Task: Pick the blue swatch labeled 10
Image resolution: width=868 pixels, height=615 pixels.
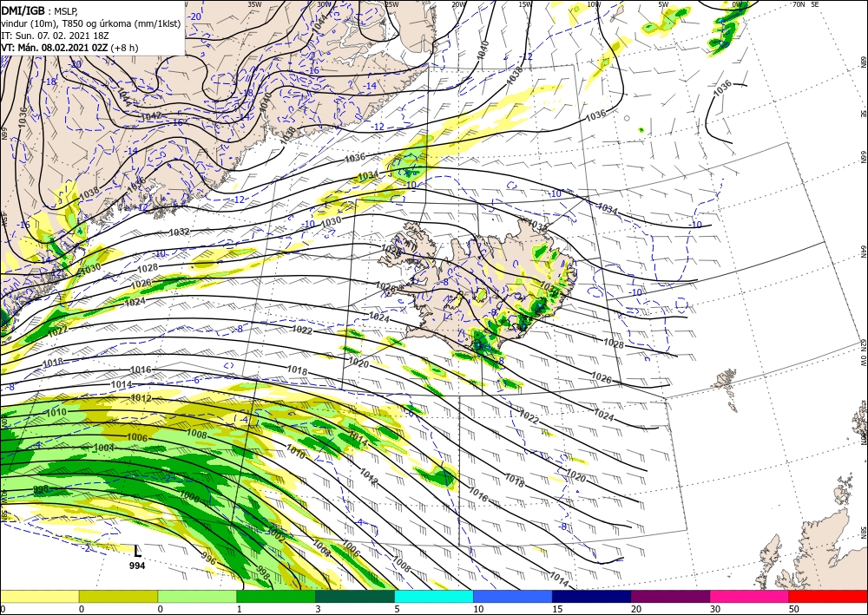Action: click(x=513, y=597)
